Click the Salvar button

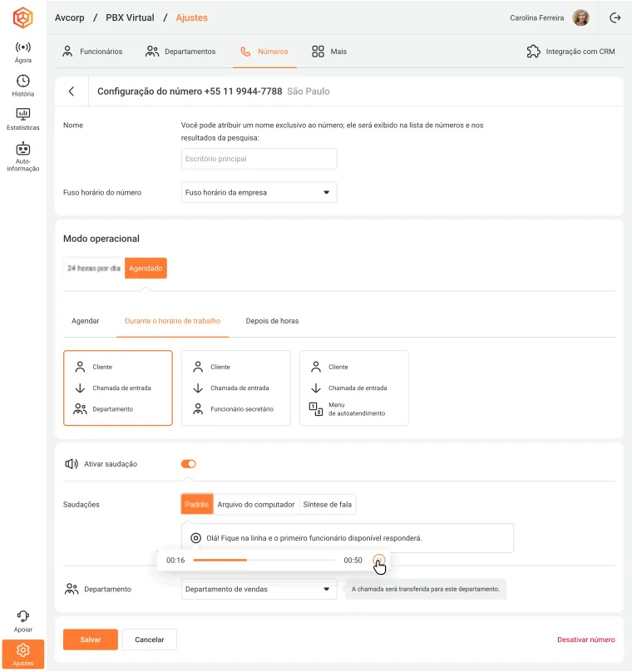[91, 640]
